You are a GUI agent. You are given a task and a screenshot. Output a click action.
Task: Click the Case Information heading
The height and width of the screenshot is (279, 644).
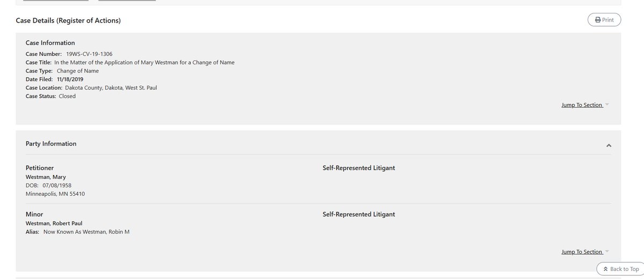(x=50, y=43)
